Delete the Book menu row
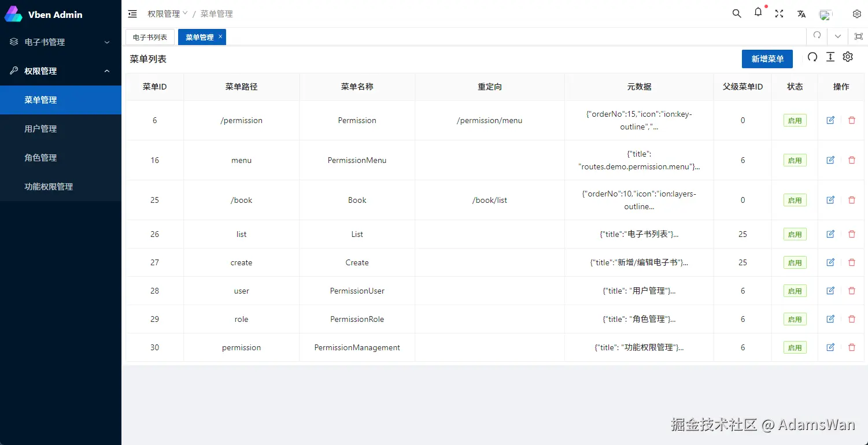868x445 pixels. tap(851, 200)
